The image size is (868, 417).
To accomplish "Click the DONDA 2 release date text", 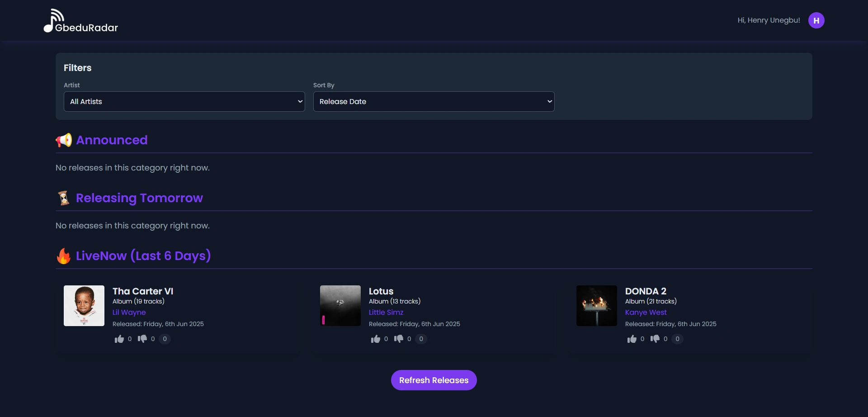I will pyautogui.click(x=671, y=324).
